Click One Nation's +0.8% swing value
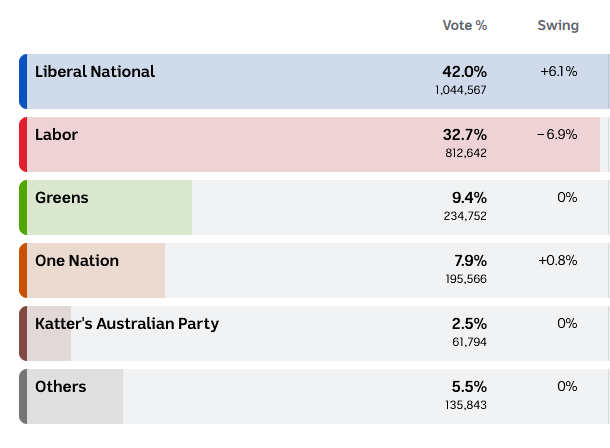The width and height of the screenshot is (610, 448). 558,261
